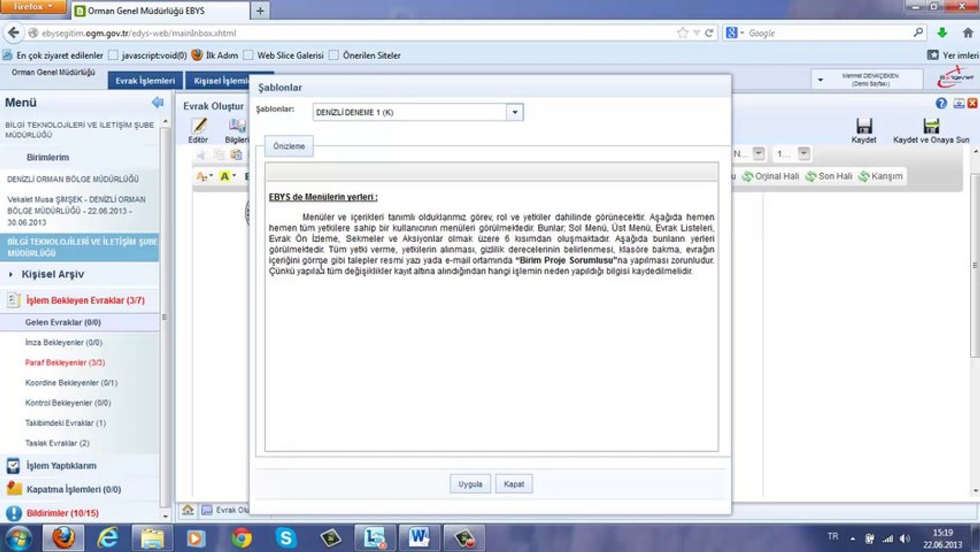Screen dimensions: 980x552
Task: Open Skype from the taskbar
Action: [x=286, y=538]
